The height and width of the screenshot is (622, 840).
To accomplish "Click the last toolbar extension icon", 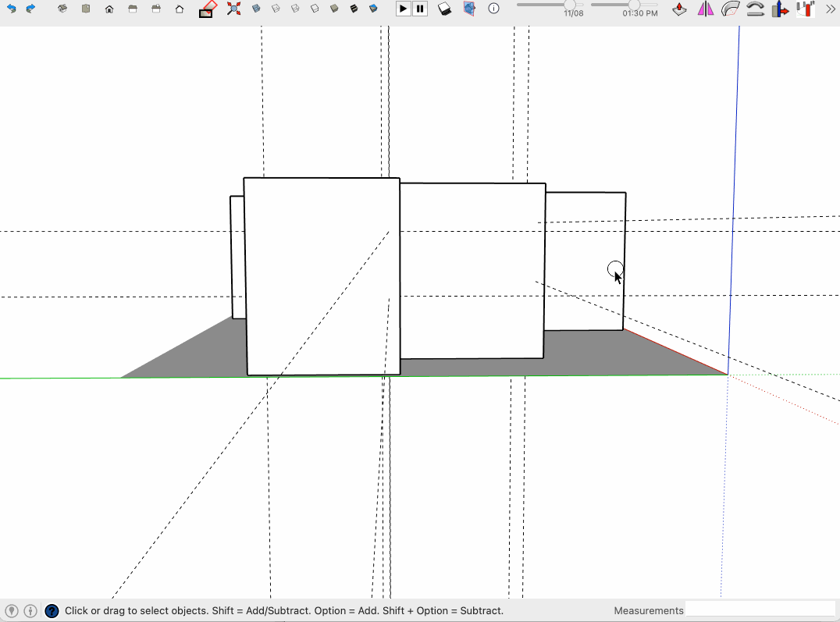I will 806,9.
